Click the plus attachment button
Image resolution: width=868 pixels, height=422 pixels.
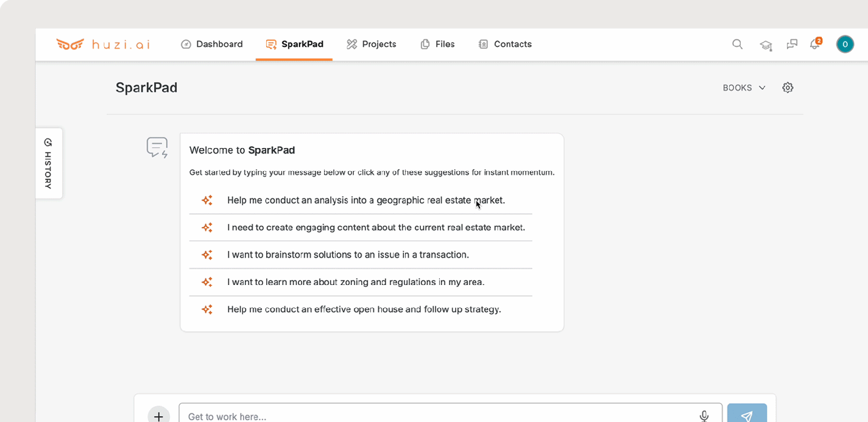(158, 416)
